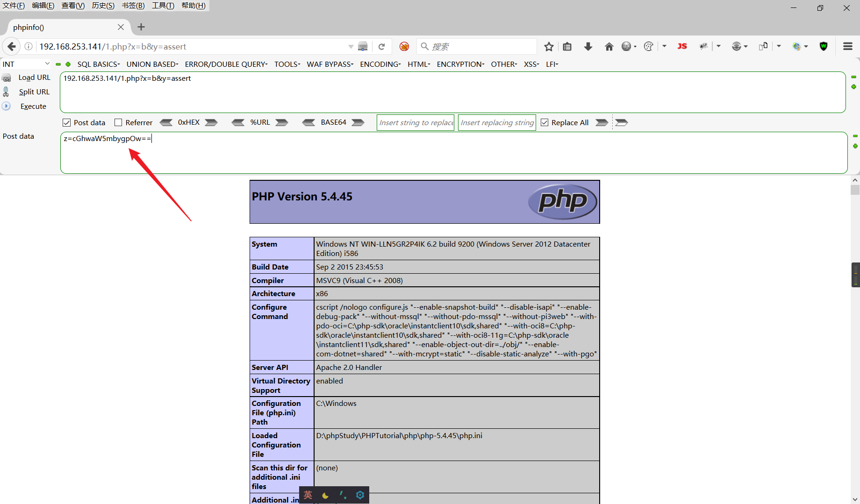The height and width of the screenshot is (504, 860).
Task: Enable the Referrer checkbox
Action: [x=118, y=122]
